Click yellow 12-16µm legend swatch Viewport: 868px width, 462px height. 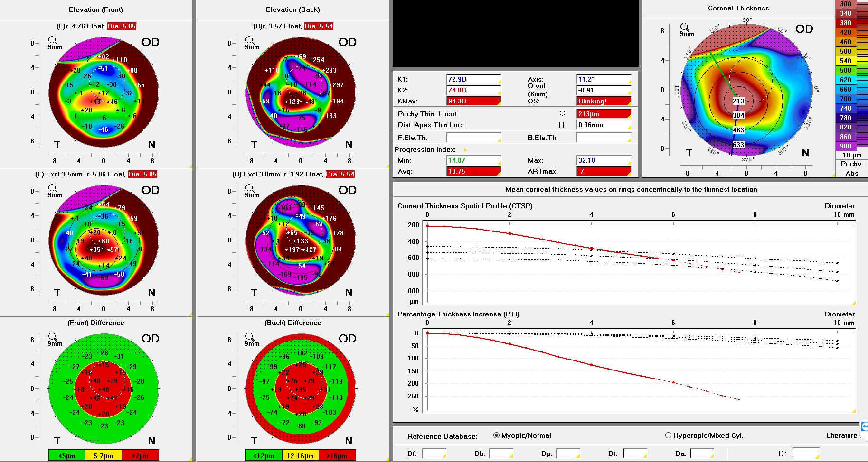point(300,455)
